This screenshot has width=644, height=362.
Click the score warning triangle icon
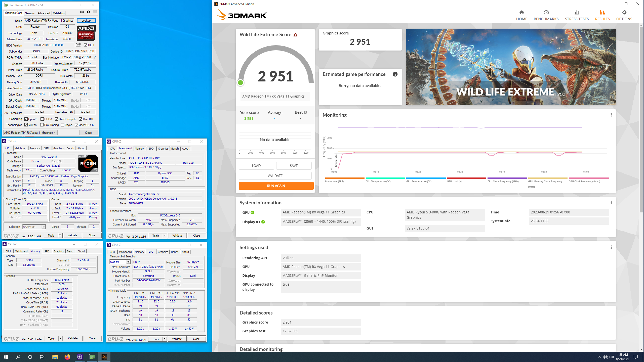pyautogui.click(x=295, y=35)
